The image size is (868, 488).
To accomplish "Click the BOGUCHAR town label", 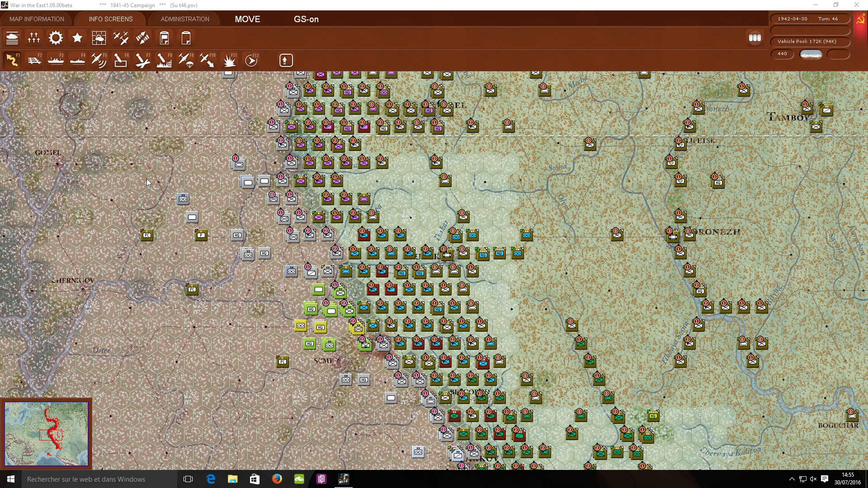I will [x=838, y=425].
